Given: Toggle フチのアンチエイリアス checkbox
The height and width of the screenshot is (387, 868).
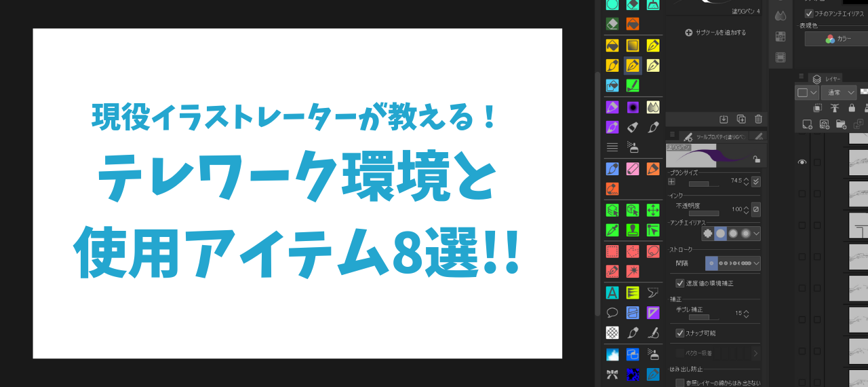Looking at the screenshot, I should click(809, 14).
